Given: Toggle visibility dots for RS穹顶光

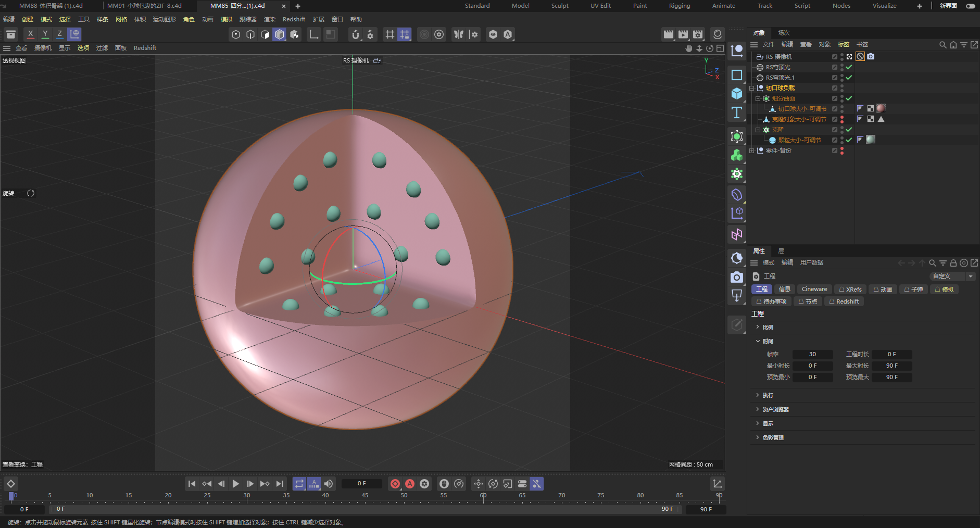Looking at the screenshot, I should point(842,67).
